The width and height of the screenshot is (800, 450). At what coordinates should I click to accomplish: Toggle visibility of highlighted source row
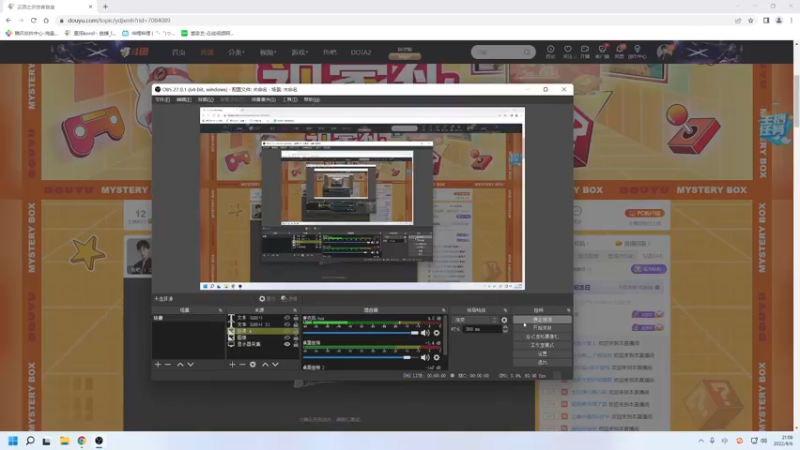[x=287, y=331]
